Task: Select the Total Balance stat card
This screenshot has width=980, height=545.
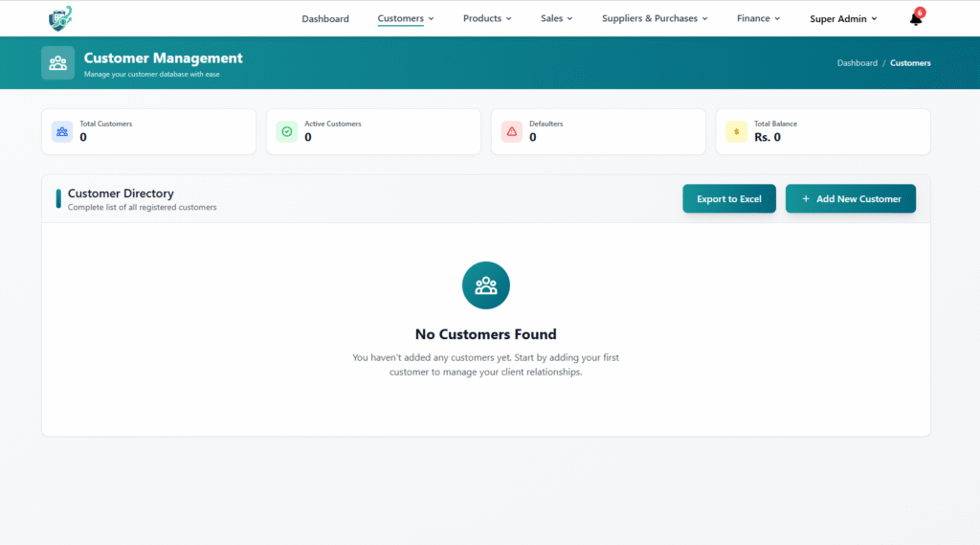Action: 823,131
